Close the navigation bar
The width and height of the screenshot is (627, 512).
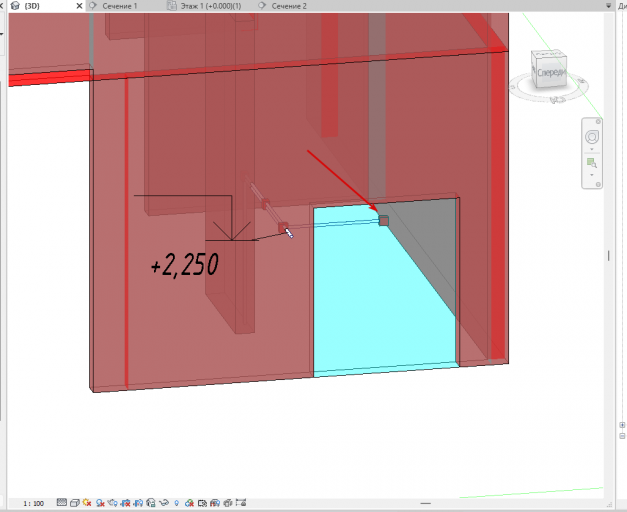click(x=598, y=121)
